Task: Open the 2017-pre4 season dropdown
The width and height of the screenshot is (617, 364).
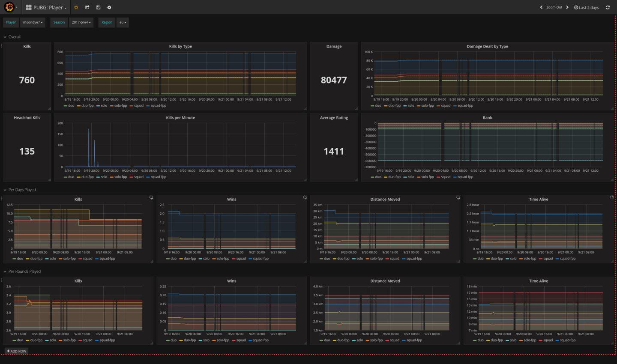Action: click(x=81, y=22)
